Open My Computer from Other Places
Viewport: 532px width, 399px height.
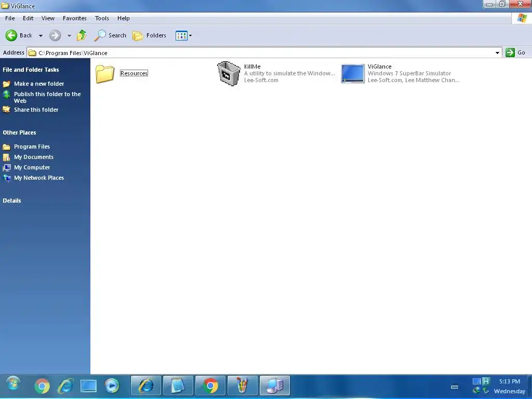point(32,167)
